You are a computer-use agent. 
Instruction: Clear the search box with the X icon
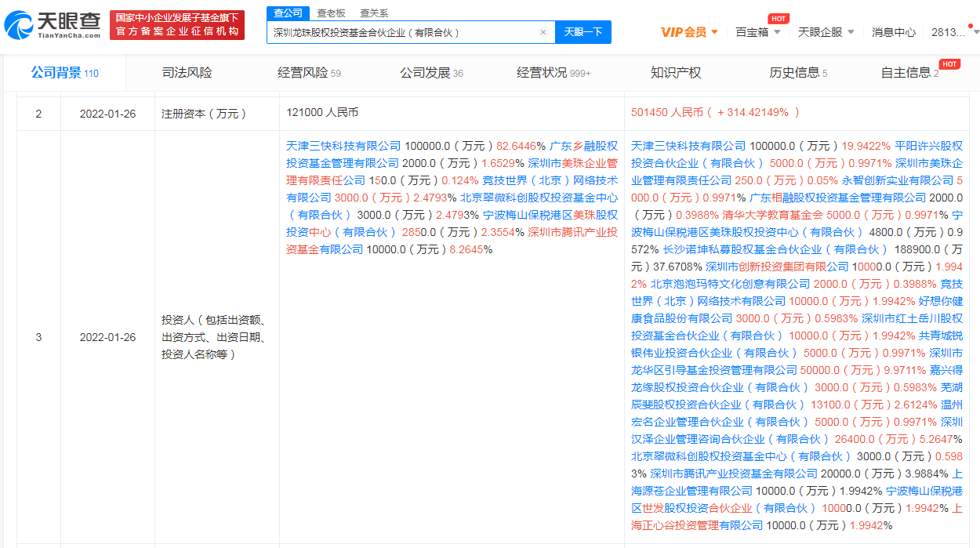543,32
